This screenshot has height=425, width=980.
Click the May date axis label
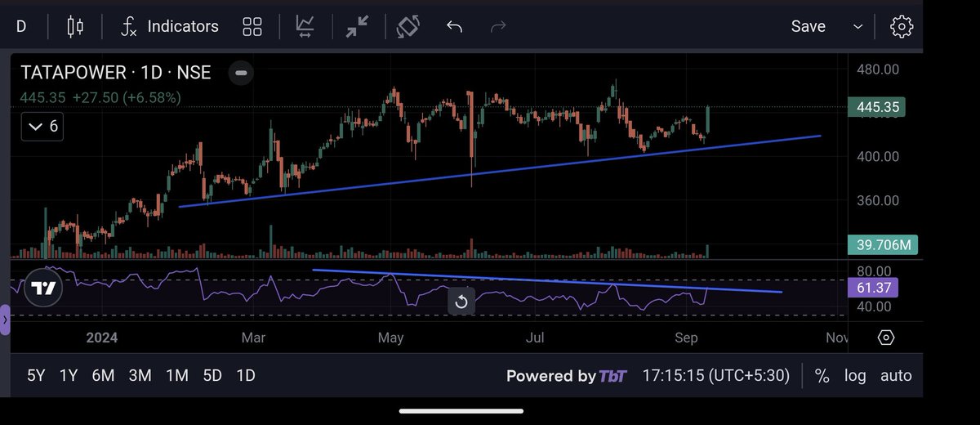(391, 338)
